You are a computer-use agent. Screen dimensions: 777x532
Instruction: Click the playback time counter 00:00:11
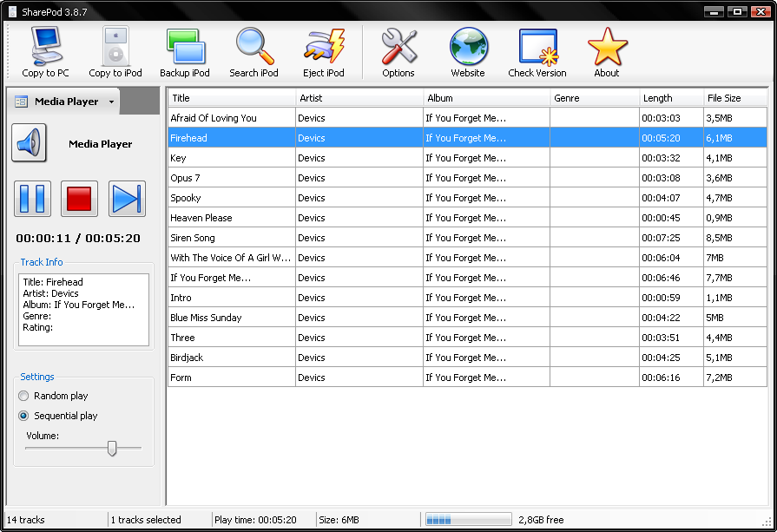(43, 239)
